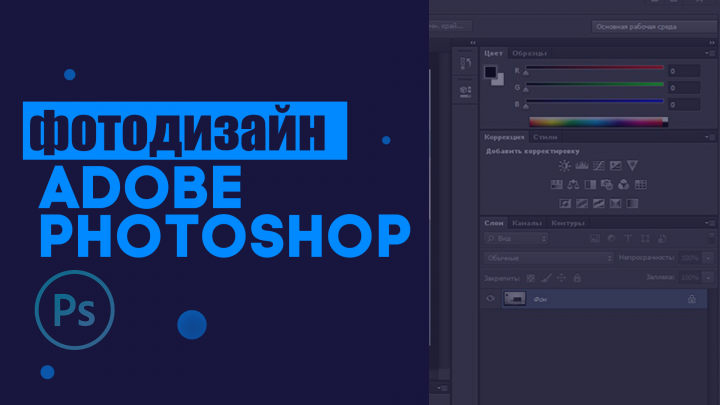
Task: Toggle lock all (padlock) next to Закрепить
Action: [x=577, y=278]
